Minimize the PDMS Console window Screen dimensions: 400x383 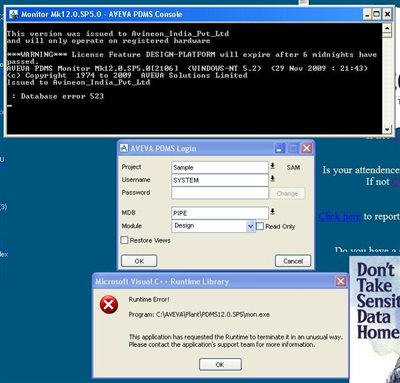(367, 14)
